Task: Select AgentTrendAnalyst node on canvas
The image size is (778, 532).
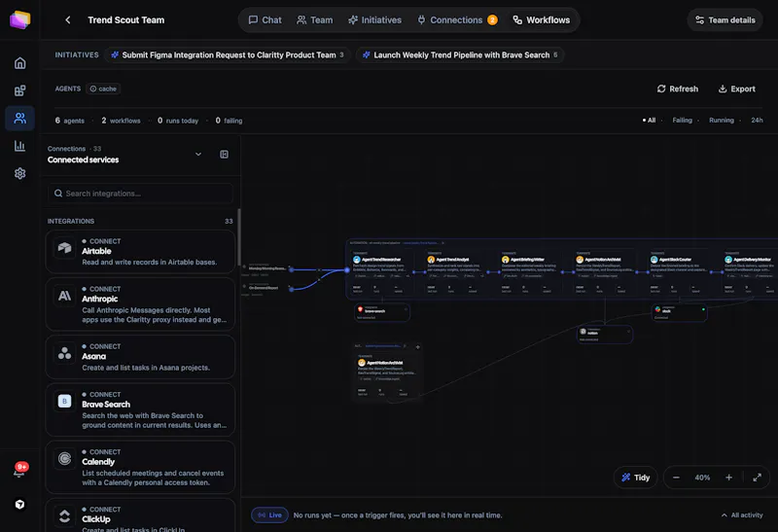Action: (455, 273)
